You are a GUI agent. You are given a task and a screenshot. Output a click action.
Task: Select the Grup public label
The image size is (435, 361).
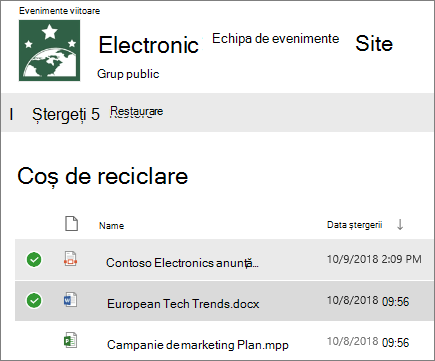pyautogui.click(x=128, y=74)
